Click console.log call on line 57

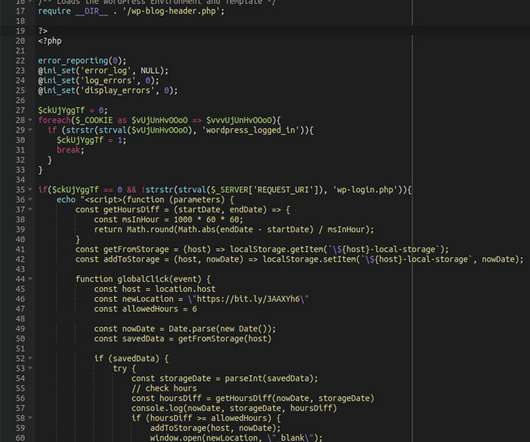[234, 408]
